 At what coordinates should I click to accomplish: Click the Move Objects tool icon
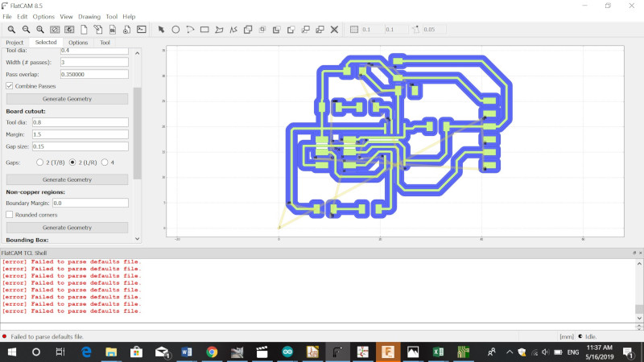click(306, 30)
